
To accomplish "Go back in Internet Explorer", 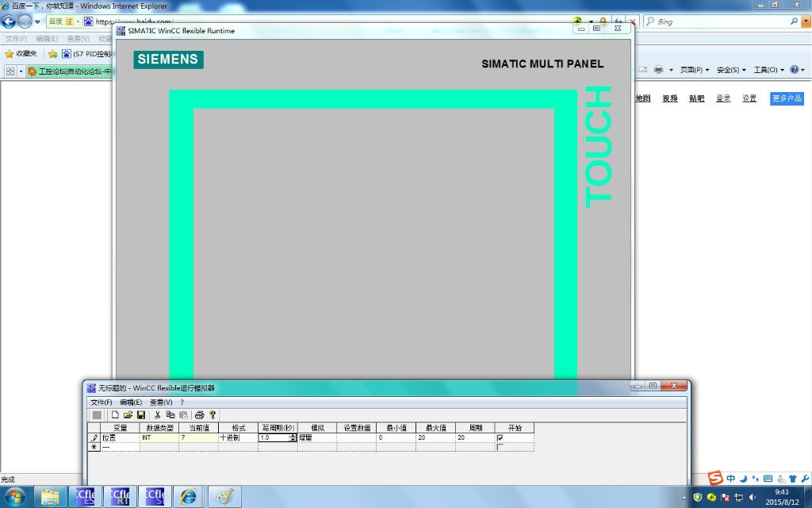I will pos(9,21).
